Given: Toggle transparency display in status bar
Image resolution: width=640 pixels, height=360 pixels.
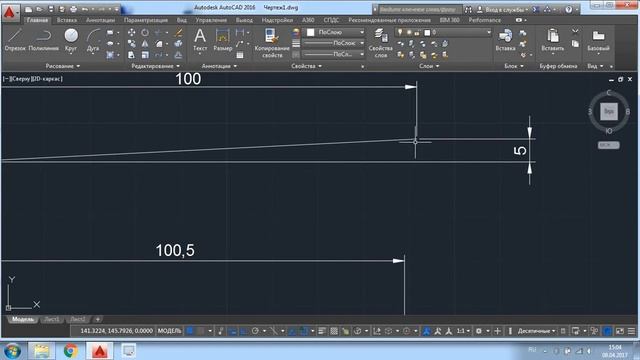Looking at the screenshot, I should [x=334, y=331].
